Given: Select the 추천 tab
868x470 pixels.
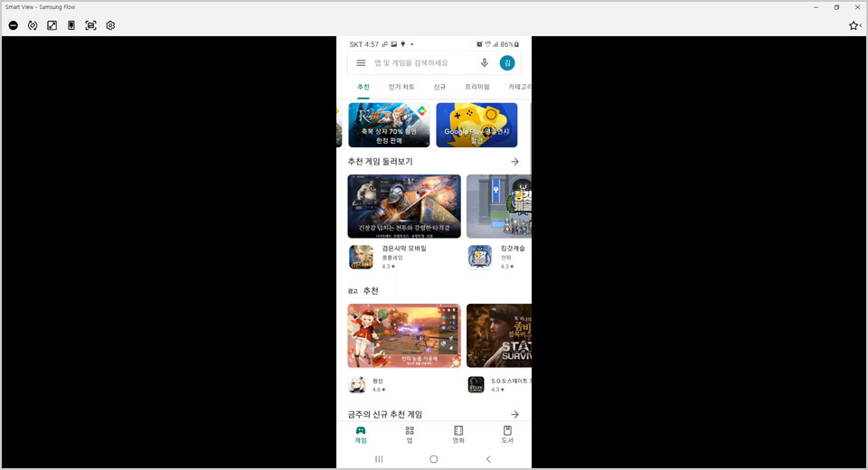Looking at the screenshot, I should (363, 87).
